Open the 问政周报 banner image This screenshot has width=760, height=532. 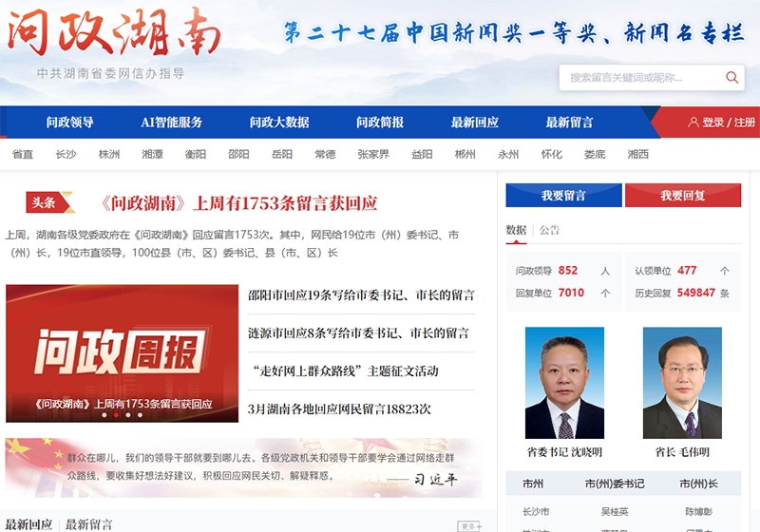123,353
